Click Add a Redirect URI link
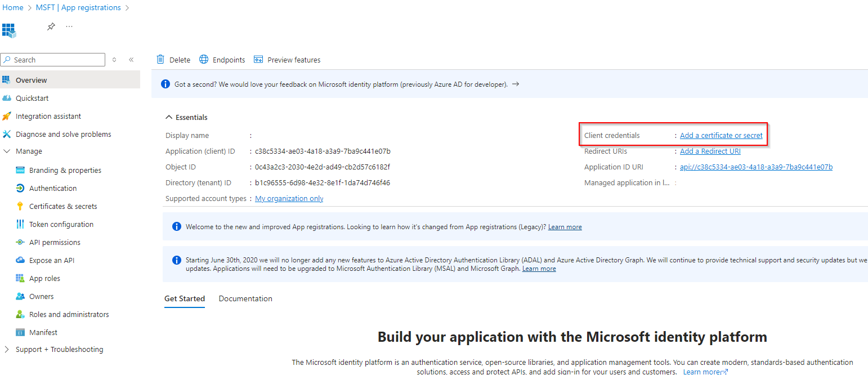This screenshot has height=375, width=868. [x=710, y=151]
